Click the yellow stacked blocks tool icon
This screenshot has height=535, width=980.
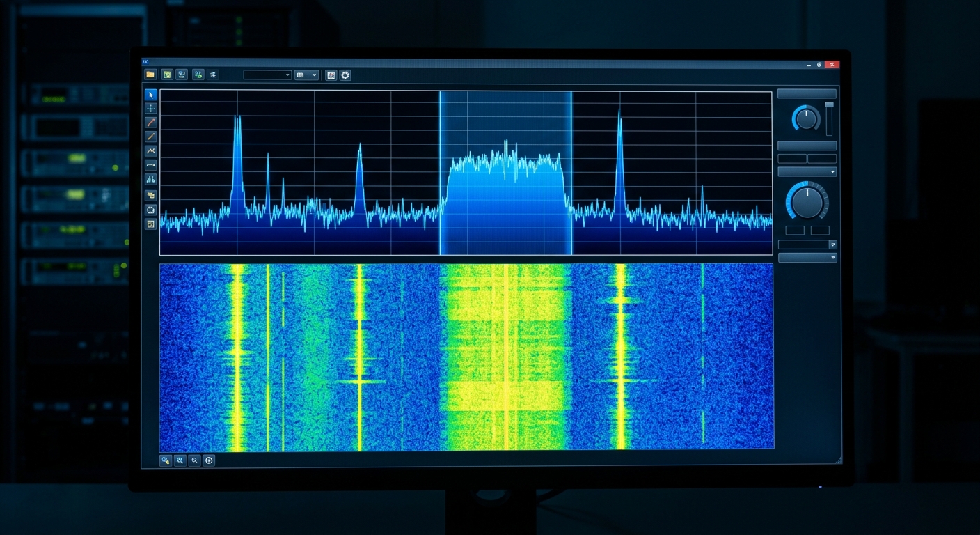[151, 195]
